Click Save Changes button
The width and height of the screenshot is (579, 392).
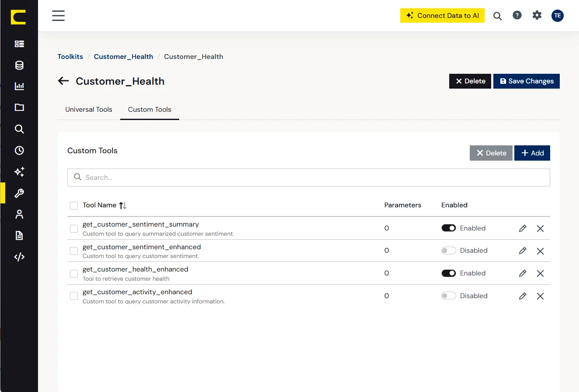pyautogui.click(x=527, y=81)
